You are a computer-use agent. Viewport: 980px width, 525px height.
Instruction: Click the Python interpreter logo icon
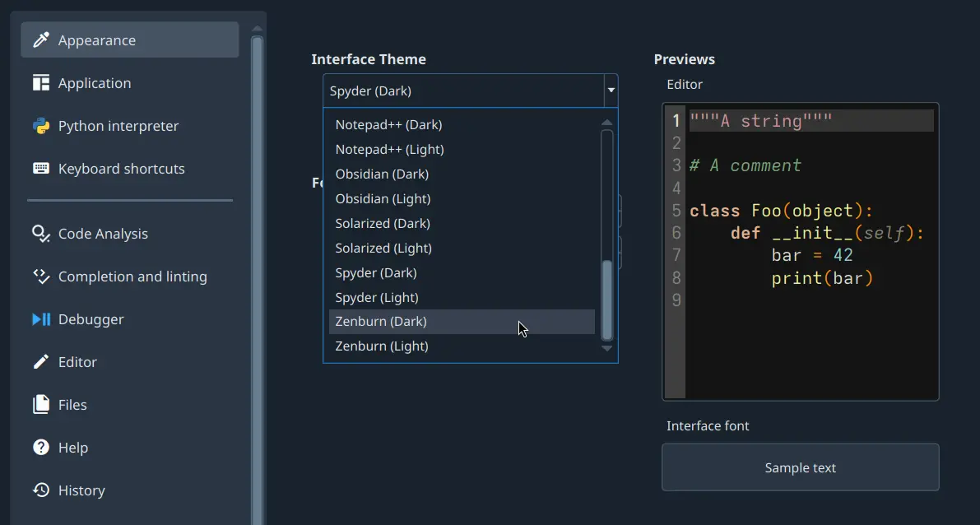(x=41, y=126)
